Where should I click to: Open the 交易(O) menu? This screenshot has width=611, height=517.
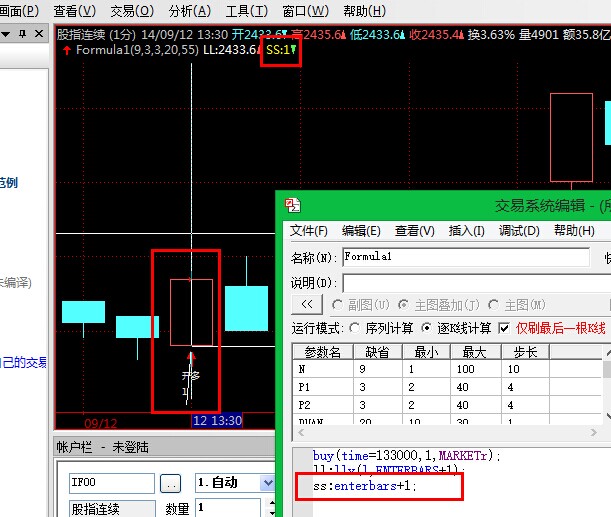click(132, 11)
